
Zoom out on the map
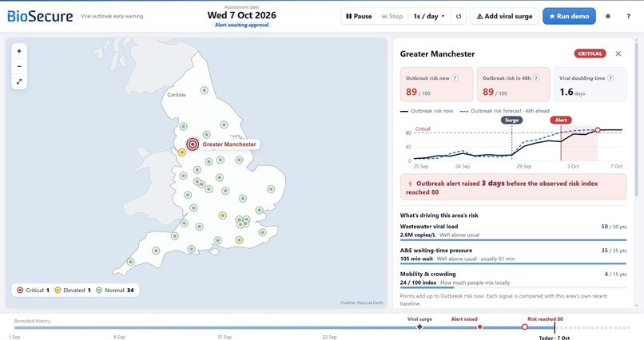point(19,66)
